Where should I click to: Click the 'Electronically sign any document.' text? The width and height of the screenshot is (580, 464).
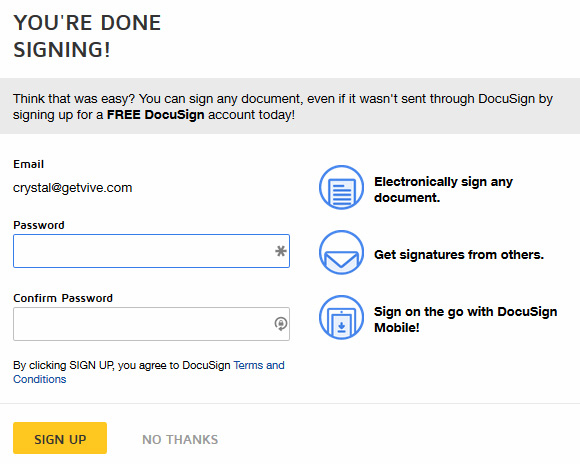(444, 189)
